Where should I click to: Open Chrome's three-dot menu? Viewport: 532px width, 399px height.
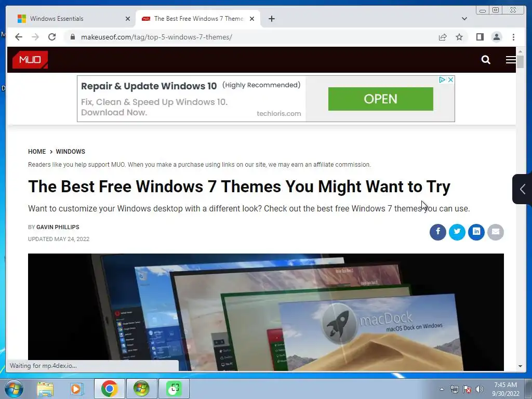click(x=513, y=37)
